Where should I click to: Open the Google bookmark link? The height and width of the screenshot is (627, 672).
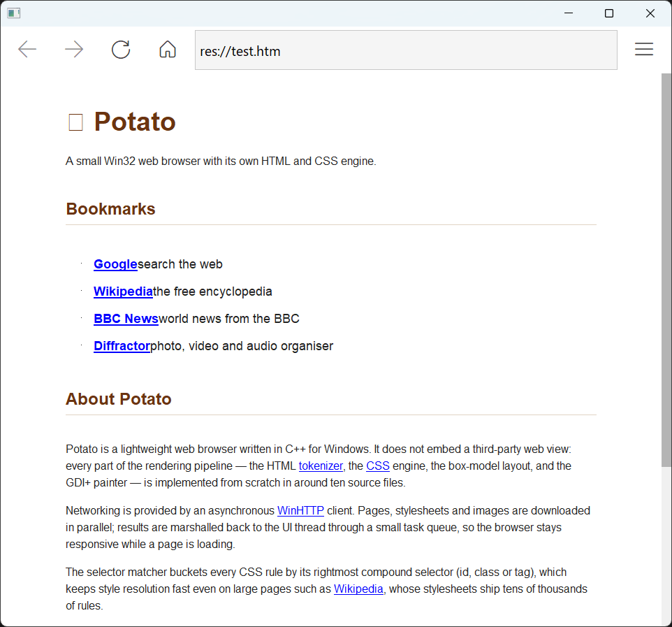(115, 264)
